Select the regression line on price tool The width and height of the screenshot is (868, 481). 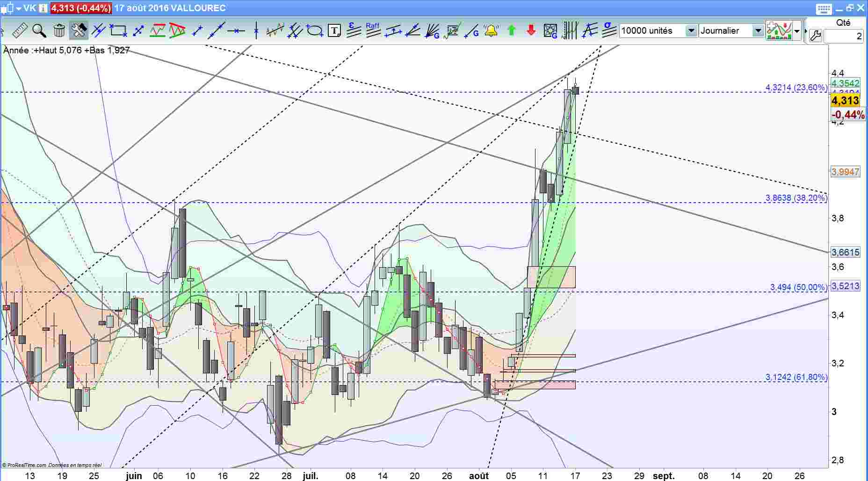[x=275, y=31]
